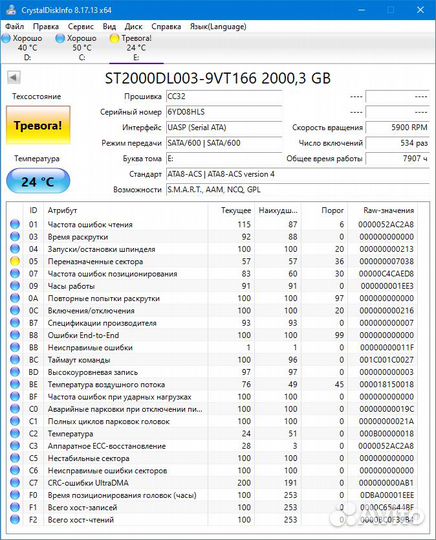
Task: Open the Справка menu
Action: click(166, 27)
